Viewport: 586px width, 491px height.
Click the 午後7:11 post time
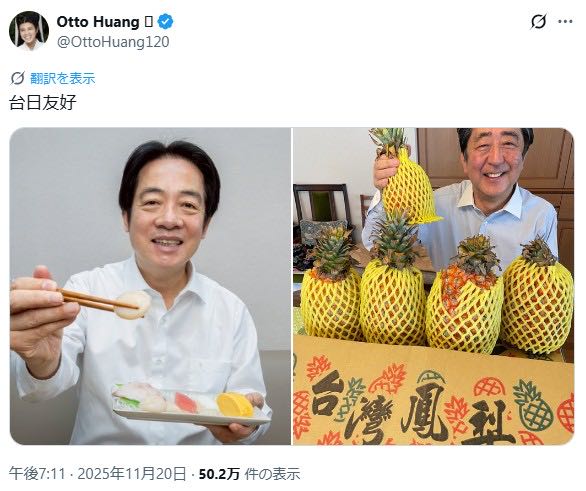click(x=37, y=474)
